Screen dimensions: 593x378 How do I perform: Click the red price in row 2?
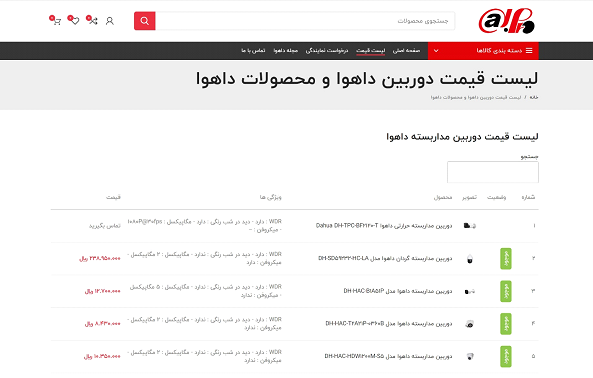pos(100,259)
